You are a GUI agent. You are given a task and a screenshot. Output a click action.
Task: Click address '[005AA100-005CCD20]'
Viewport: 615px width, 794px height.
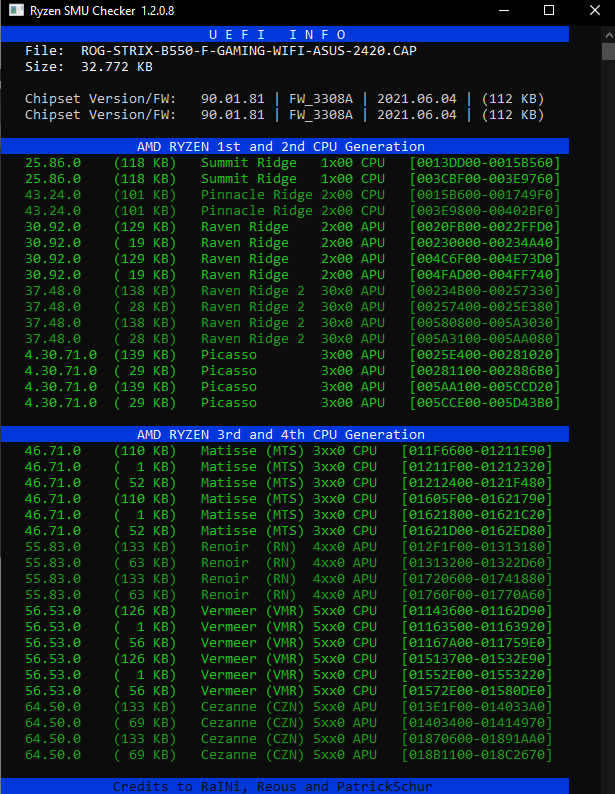[x=485, y=387]
